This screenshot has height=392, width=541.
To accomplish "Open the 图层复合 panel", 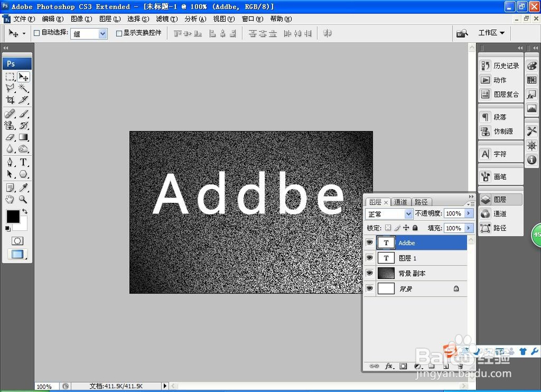I will [x=500, y=94].
